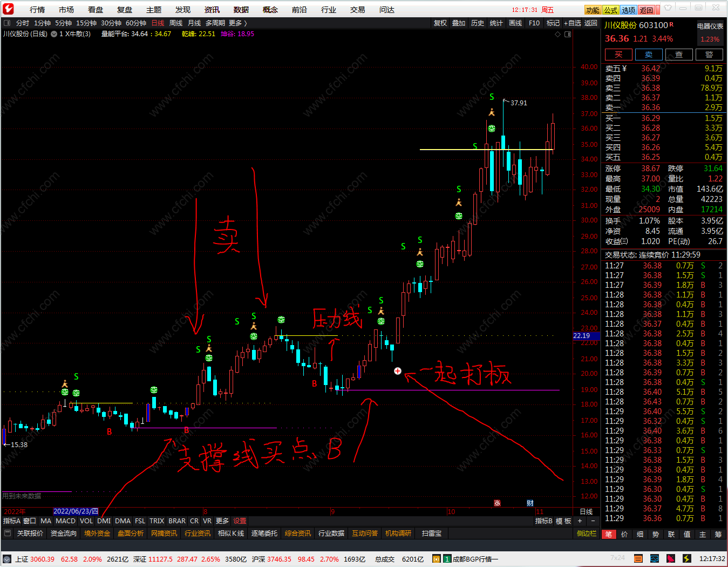Open the 行情 menu
The image size is (728, 567).
(37, 10)
